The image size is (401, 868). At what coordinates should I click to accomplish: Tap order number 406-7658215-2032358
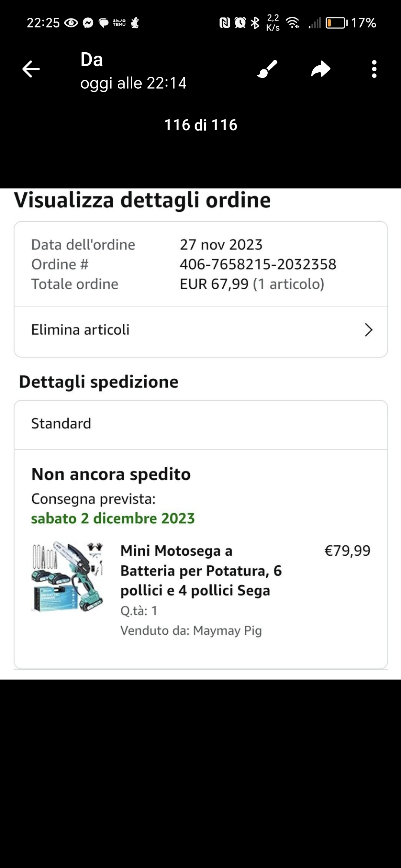pos(258,264)
